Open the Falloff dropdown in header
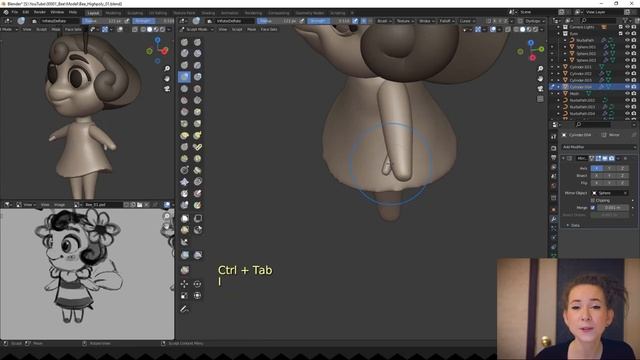Screen dimensions: 640x360 tap(447, 21)
